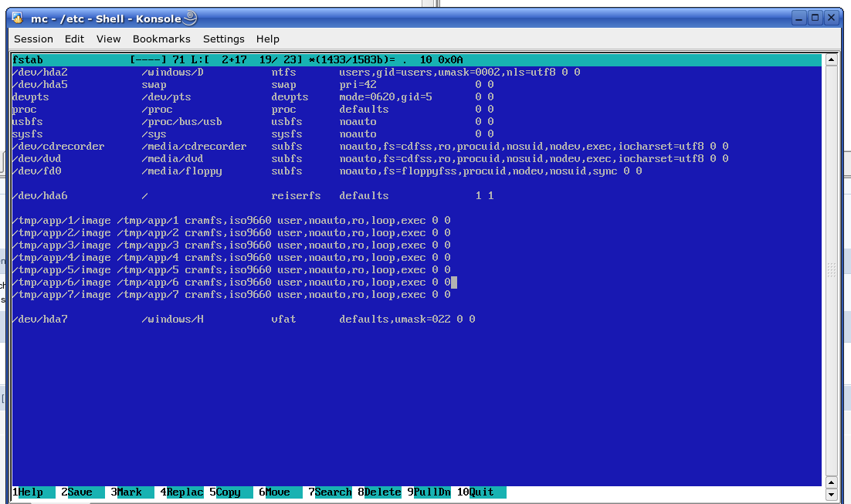Screen dimensions: 851x504
Task: Minimize the Konsole window
Action: pos(799,18)
